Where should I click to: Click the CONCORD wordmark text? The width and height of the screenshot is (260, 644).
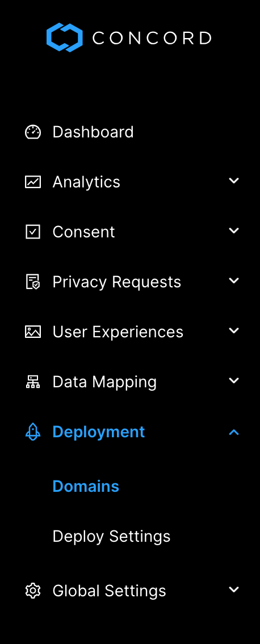coord(152,38)
